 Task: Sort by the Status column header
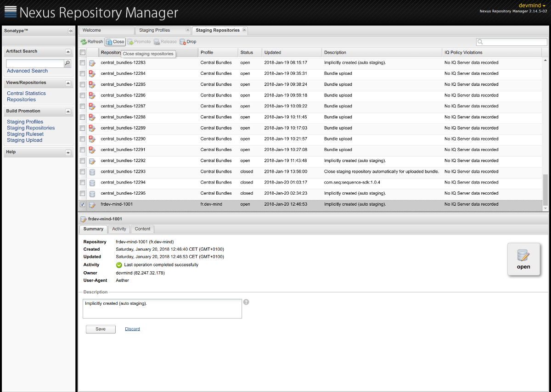pyautogui.click(x=250, y=52)
